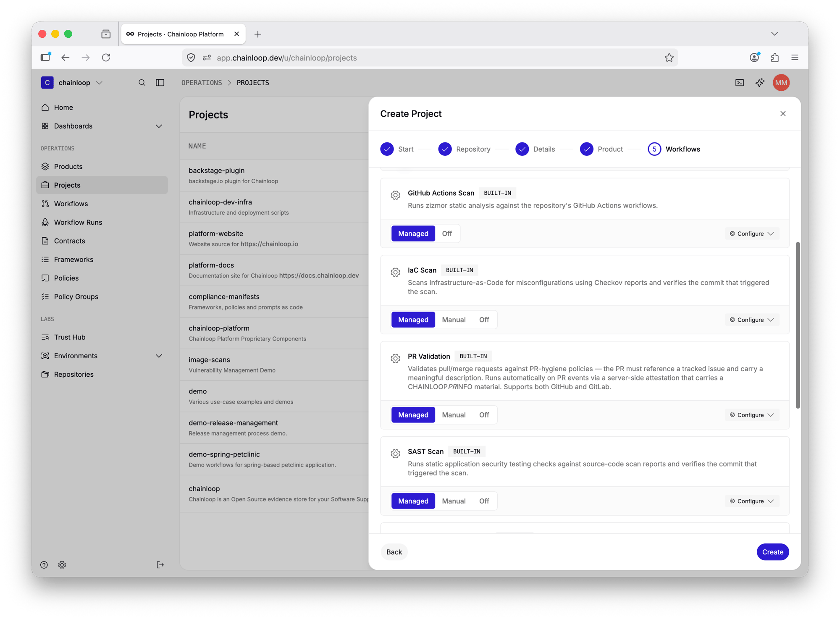840x619 pixels.
Task: Open settings gear at sidebar bottom
Action: [62, 565]
